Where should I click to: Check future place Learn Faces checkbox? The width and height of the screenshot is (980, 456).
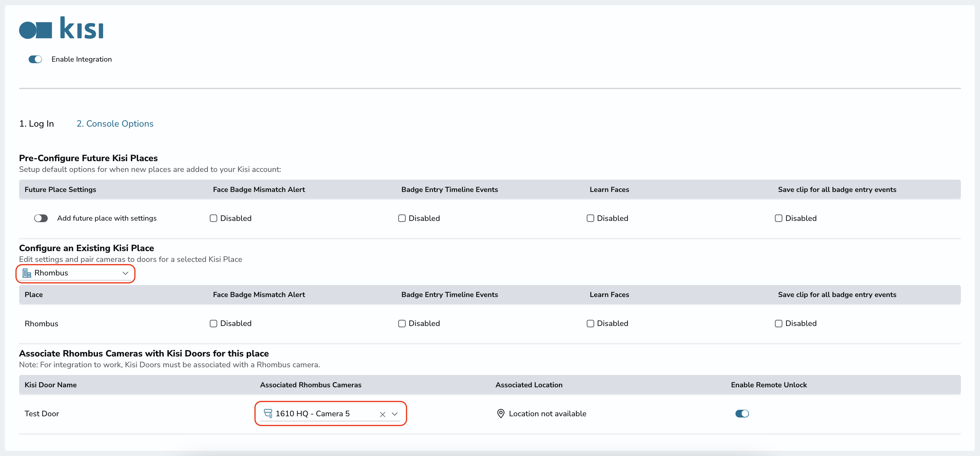[x=590, y=218]
